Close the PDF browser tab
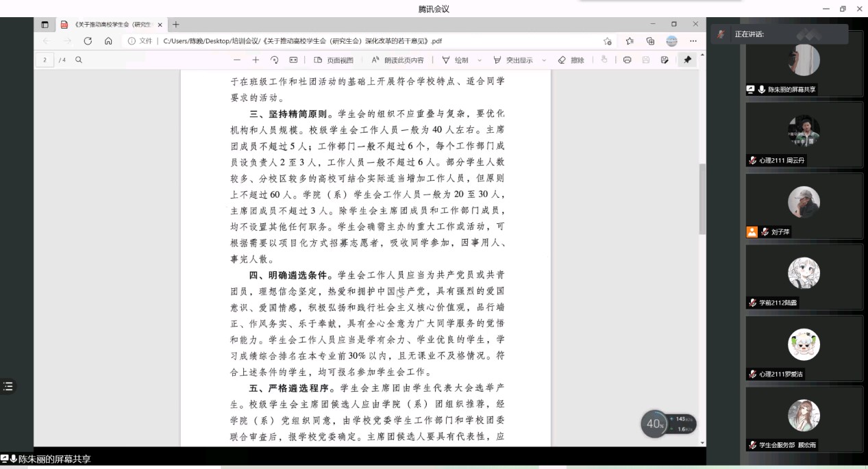Viewport: 868px width, 469px height. pyautogui.click(x=160, y=25)
